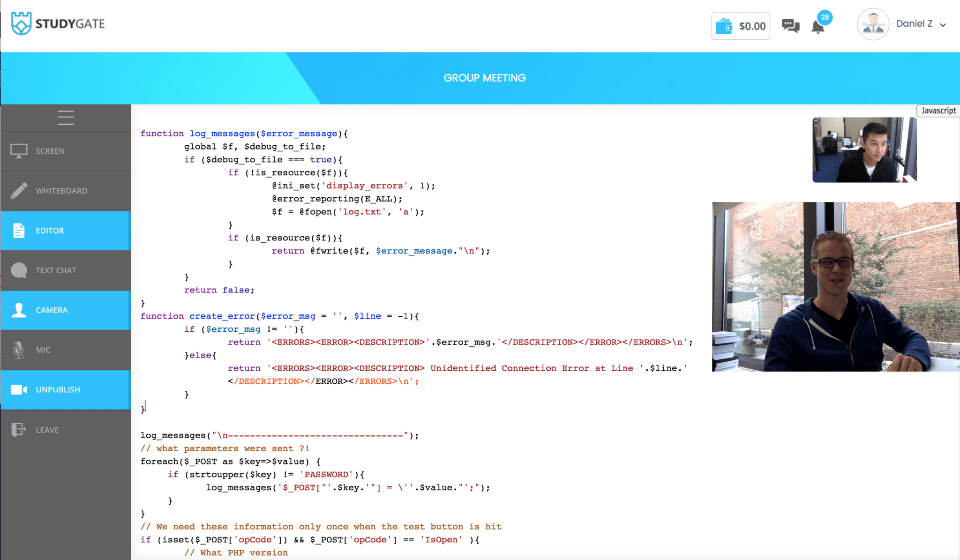Click the large webcam video feed
This screenshot has height=560, width=960.
point(835,287)
